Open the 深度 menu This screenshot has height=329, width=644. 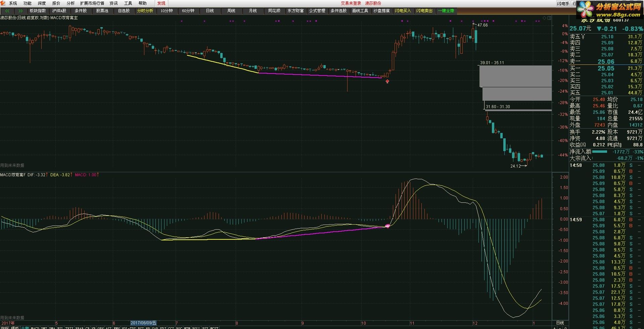(42, 3)
